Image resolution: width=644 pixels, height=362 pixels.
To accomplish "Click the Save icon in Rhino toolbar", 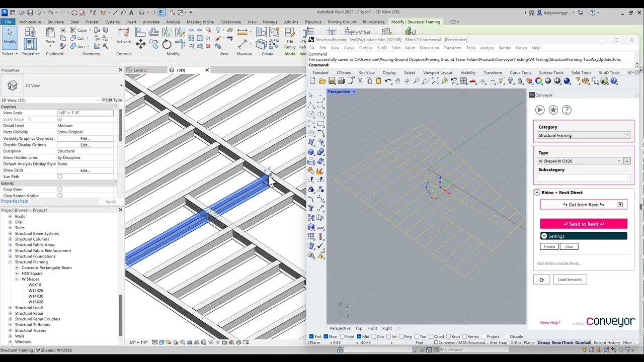I will pos(332,81).
